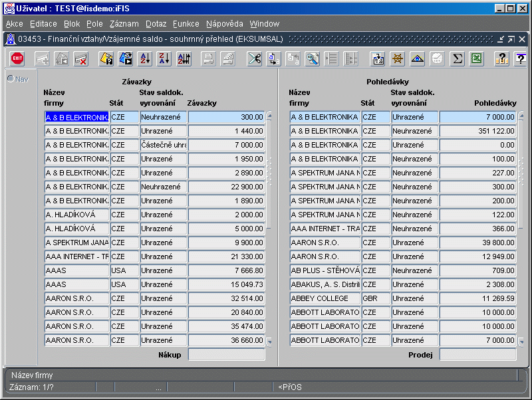Image resolution: width=532 pixels, height=400 pixels.
Task: Click the sort descending Z-A icon
Action: pyautogui.click(x=164, y=59)
